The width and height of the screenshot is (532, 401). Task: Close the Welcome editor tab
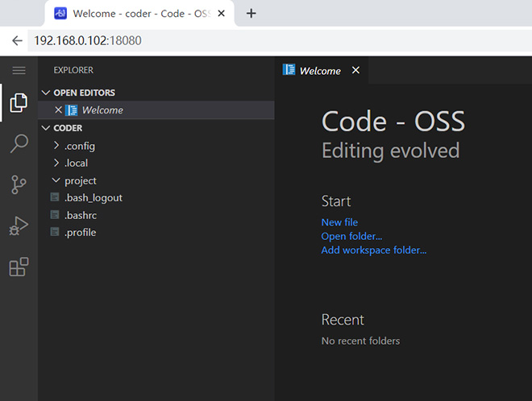pyautogui.click(x=355, y=70)
